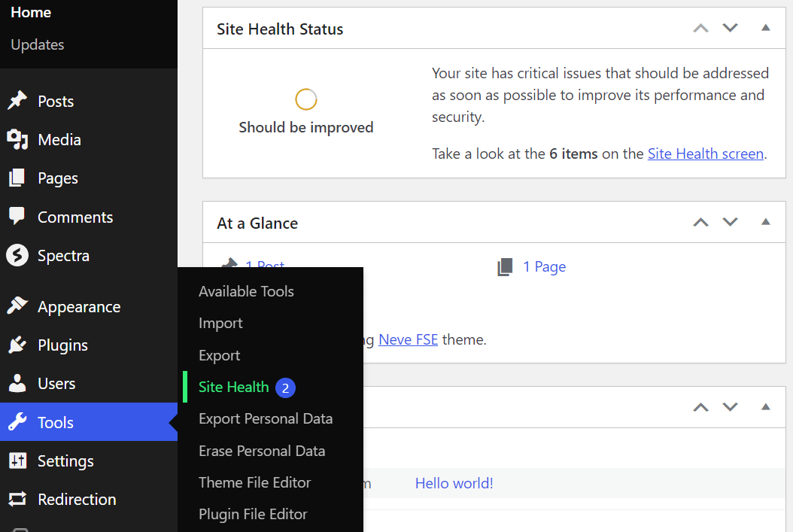Open Site Health from the Tools submenu
793x532 pixels.
233,387
